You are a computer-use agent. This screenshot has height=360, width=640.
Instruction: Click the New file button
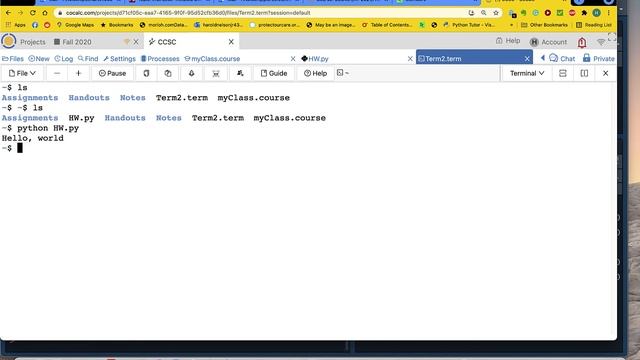pyautogui.click(x=39, y=59)
